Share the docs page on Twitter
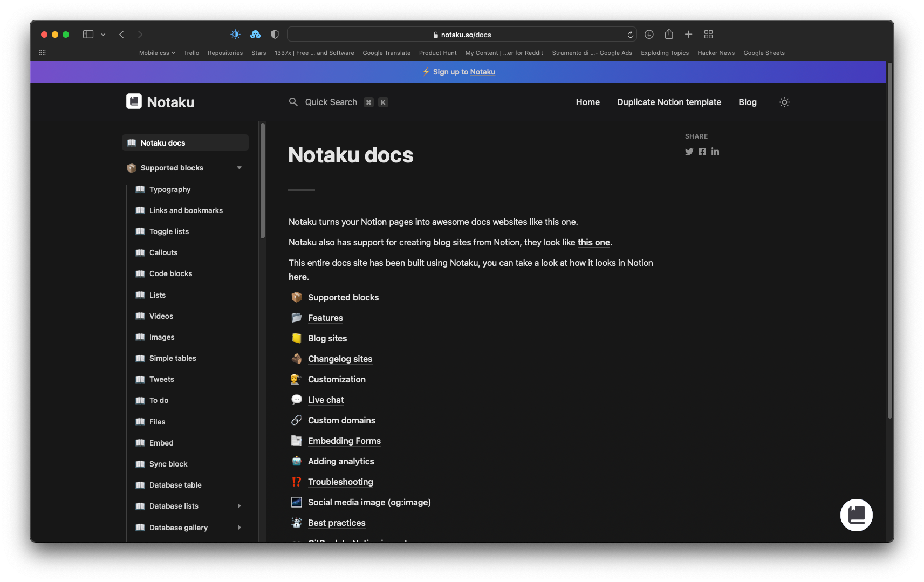This screenshot has height=582, width=924. [689, 152]
